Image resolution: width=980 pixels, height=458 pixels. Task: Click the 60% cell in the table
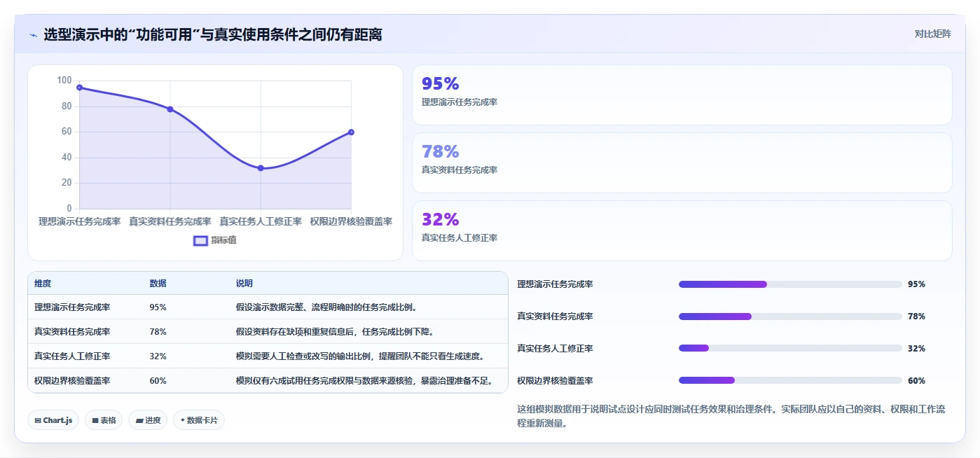point(158,381)
